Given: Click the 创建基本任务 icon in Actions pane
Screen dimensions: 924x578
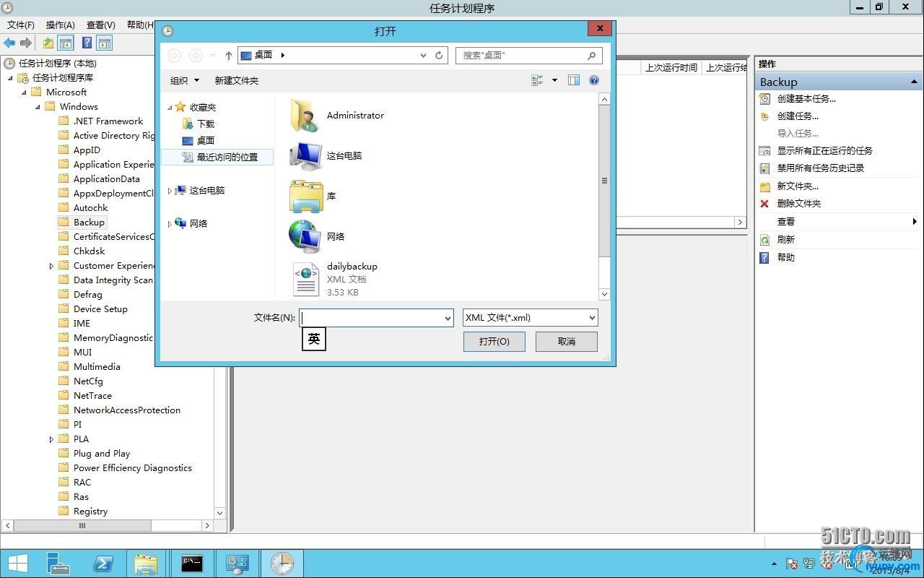Looking at the screenshot, I should 764,99.
